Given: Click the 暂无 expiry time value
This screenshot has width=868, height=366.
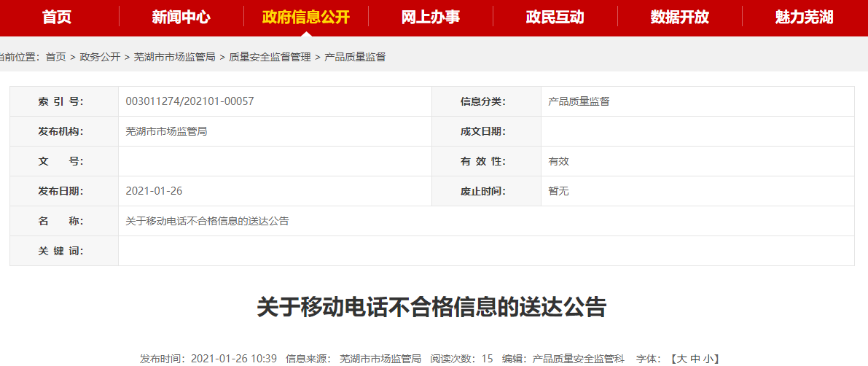Looking at the screenshot, I should [558, 191].
